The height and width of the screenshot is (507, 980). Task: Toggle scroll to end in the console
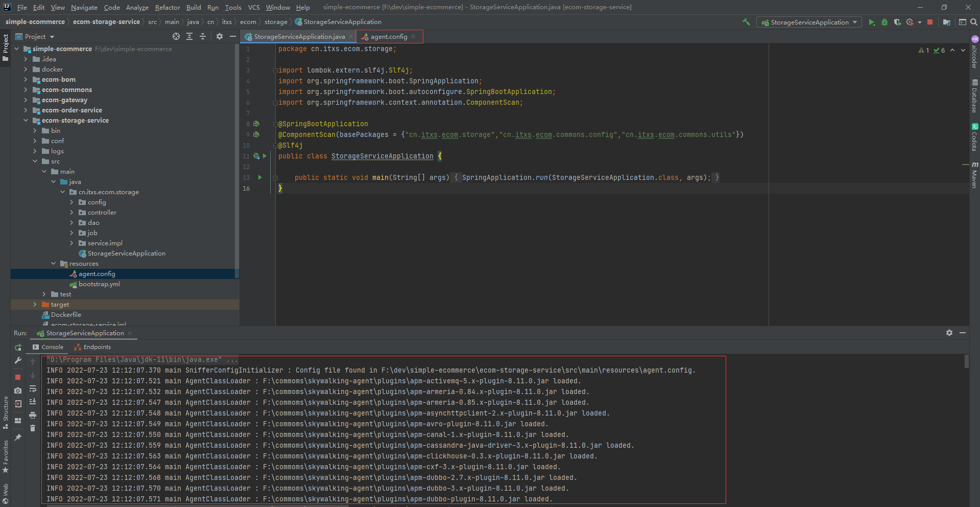[x=33, y=402]
